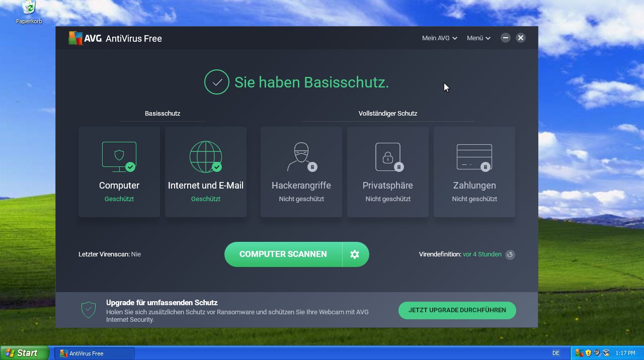Click JETZT UPGRADE DURCHFÜHREN

[457, 310]
